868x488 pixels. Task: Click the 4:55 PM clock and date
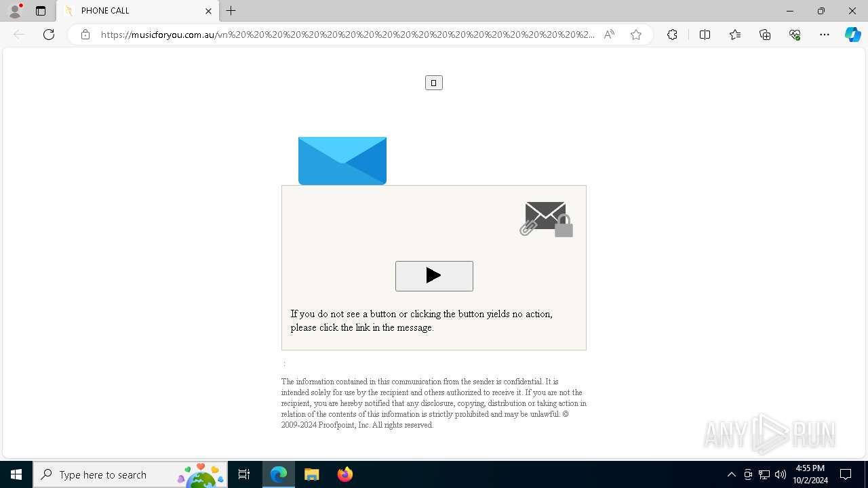click(x=810, y=474)
